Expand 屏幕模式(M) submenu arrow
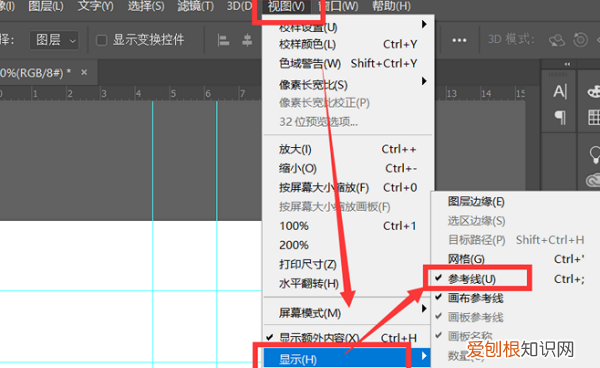Screen dimensions: 600x368 [x=424, y=308]
